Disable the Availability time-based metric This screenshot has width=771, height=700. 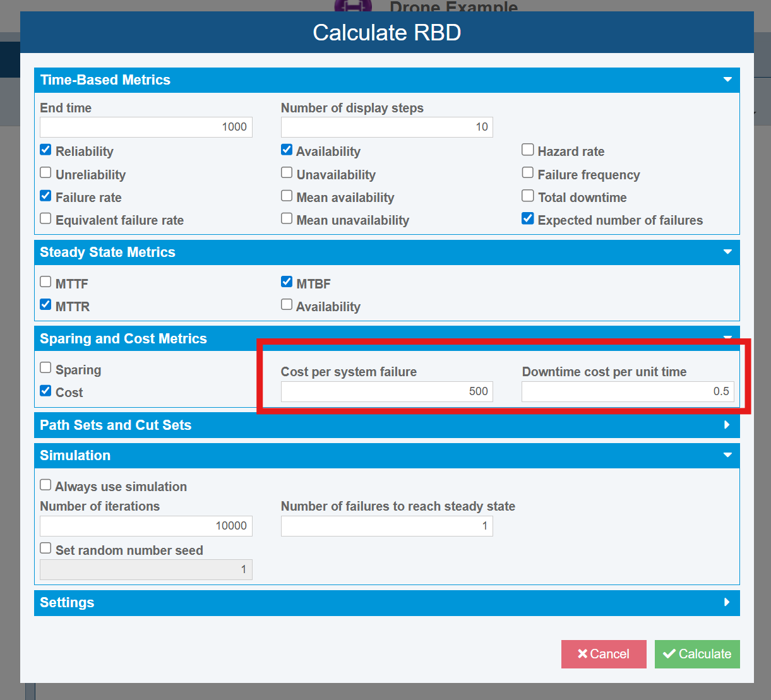click(286, 150)
